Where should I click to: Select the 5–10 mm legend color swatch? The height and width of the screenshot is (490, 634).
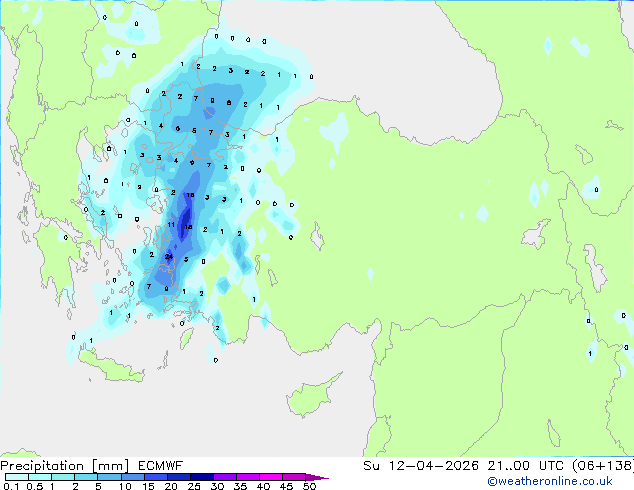click(110, 477)
